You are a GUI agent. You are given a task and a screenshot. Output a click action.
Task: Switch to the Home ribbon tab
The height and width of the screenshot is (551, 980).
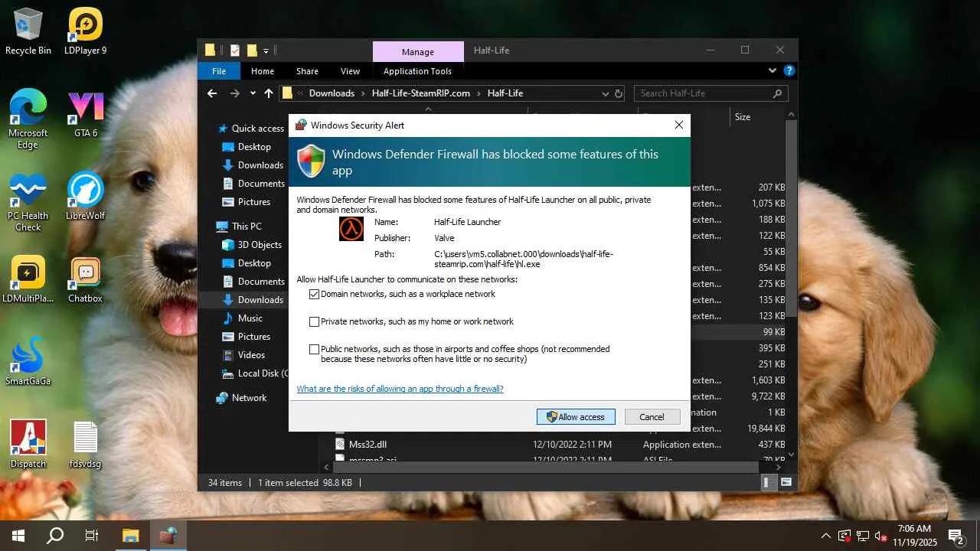pos(263,71)
